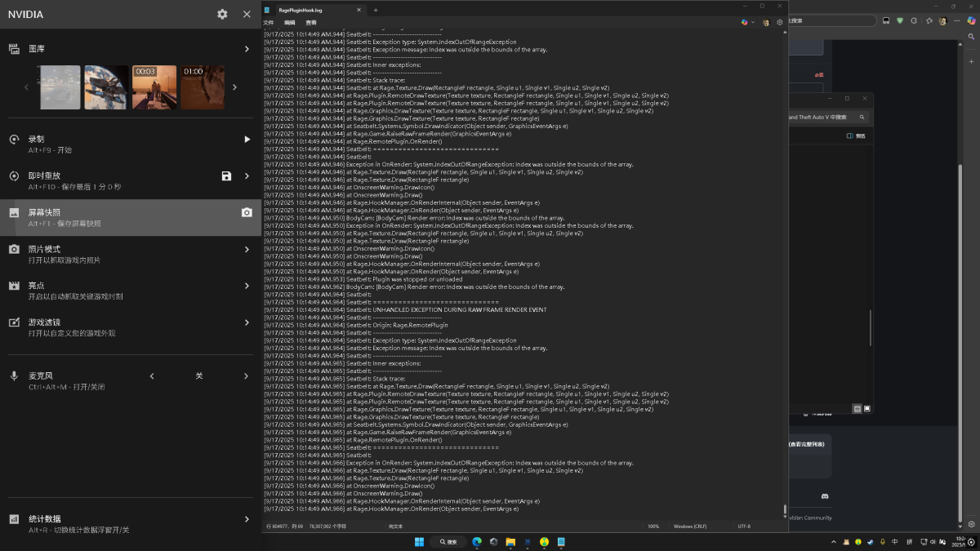Open NVIDIA overlay settings gear

(x=222, y=14)
